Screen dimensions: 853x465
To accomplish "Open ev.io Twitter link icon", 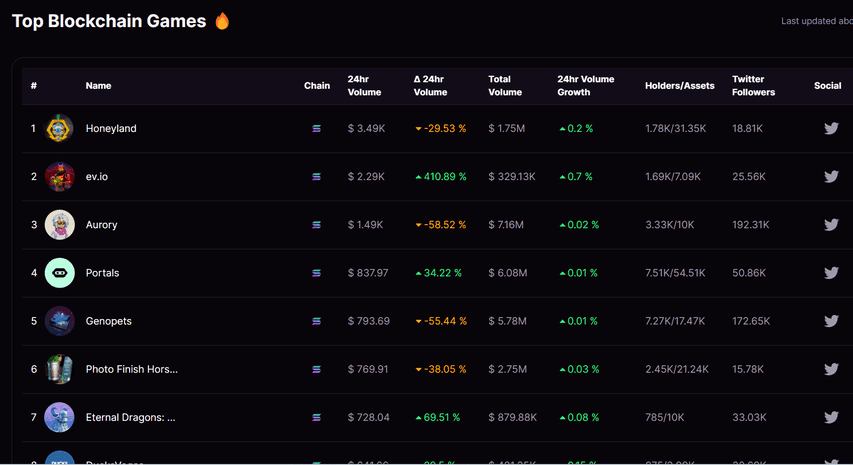I will [x=831, y=176].
